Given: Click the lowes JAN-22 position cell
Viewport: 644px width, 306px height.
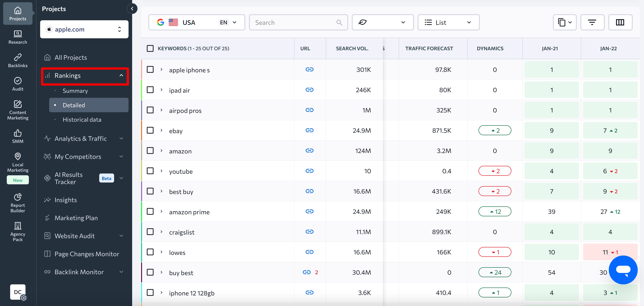Looking at the screenshot, I should tap(610, 252).
